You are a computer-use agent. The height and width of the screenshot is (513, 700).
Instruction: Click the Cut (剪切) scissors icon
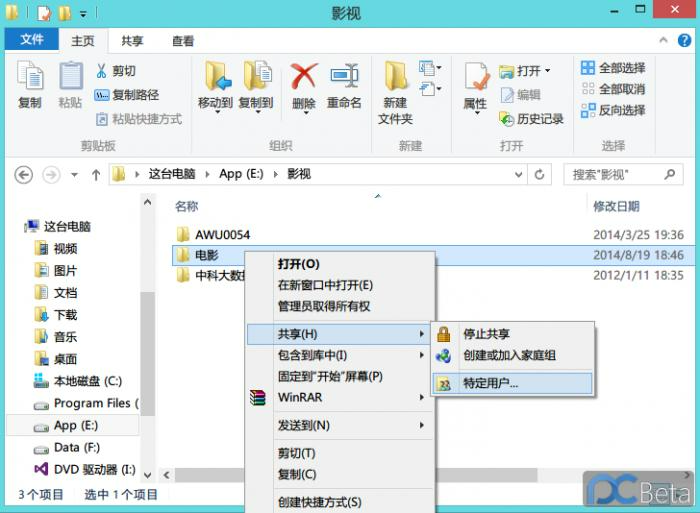[x=102, y=71]
